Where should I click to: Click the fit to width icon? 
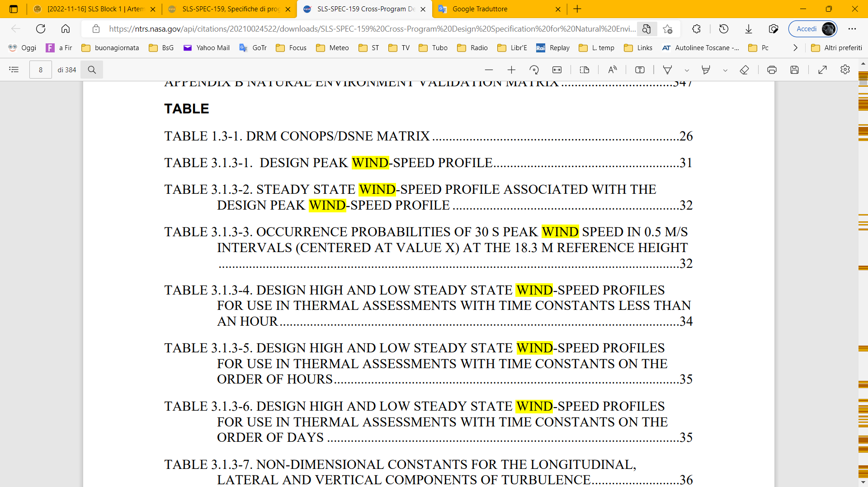(x=557, y=70)
